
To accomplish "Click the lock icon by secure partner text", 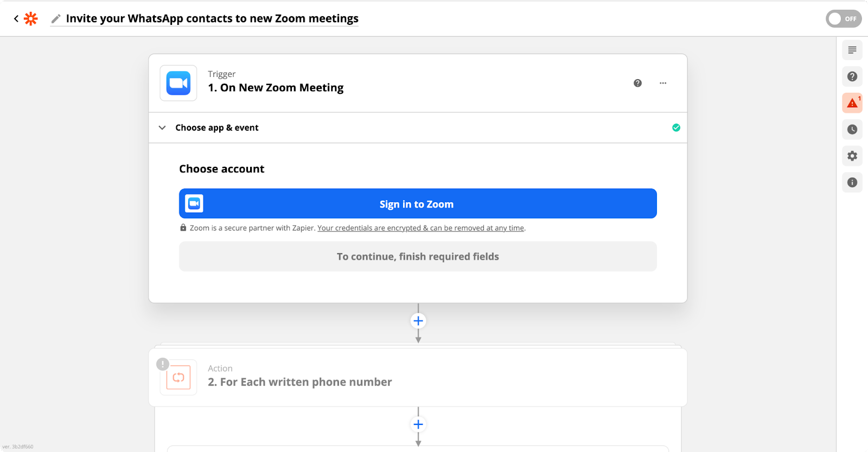I will tap(183, 228).
